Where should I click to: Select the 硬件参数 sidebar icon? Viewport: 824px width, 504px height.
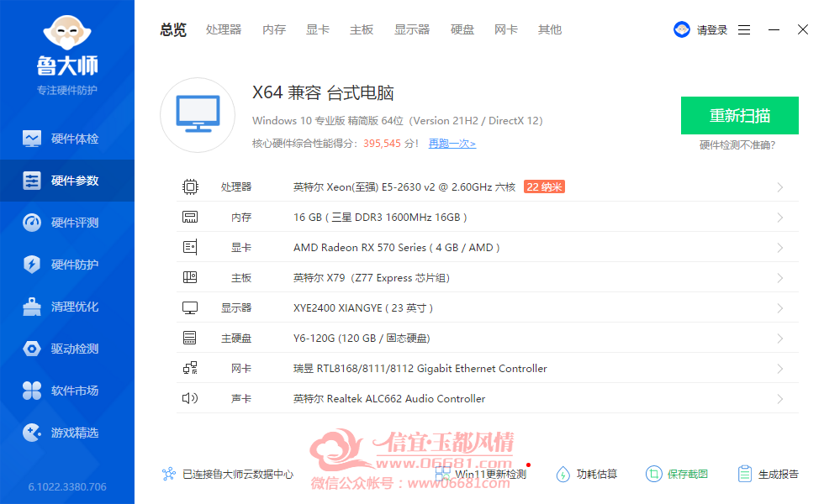tap(32, 181)
